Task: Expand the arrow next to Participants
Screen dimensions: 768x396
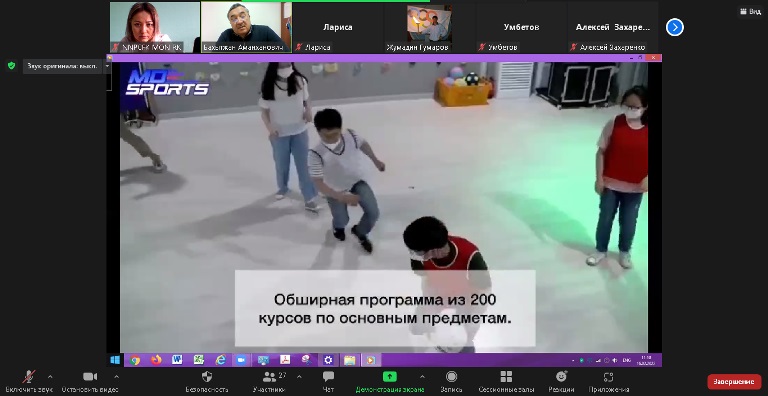Action: click(x=299, y=376)
